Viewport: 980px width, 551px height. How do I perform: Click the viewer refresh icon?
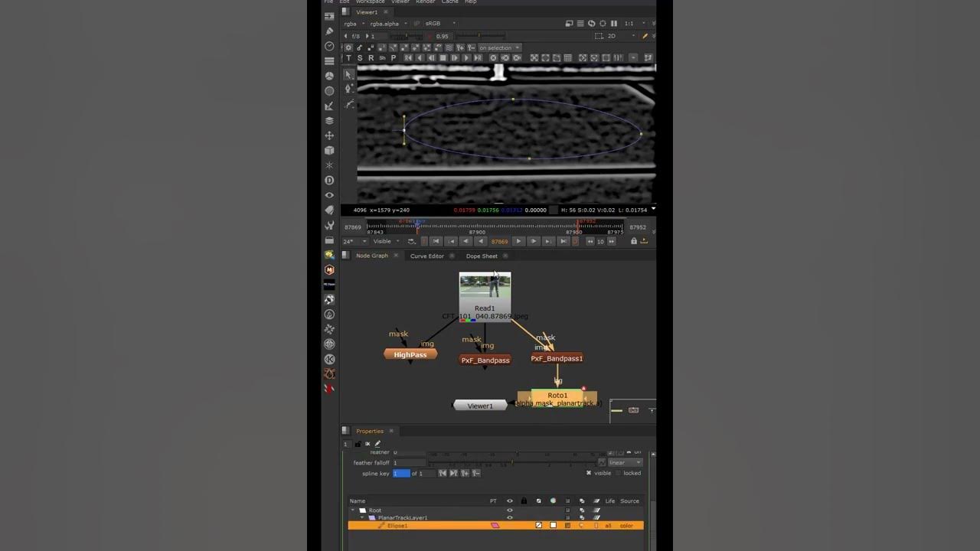[x=591, y=24]
